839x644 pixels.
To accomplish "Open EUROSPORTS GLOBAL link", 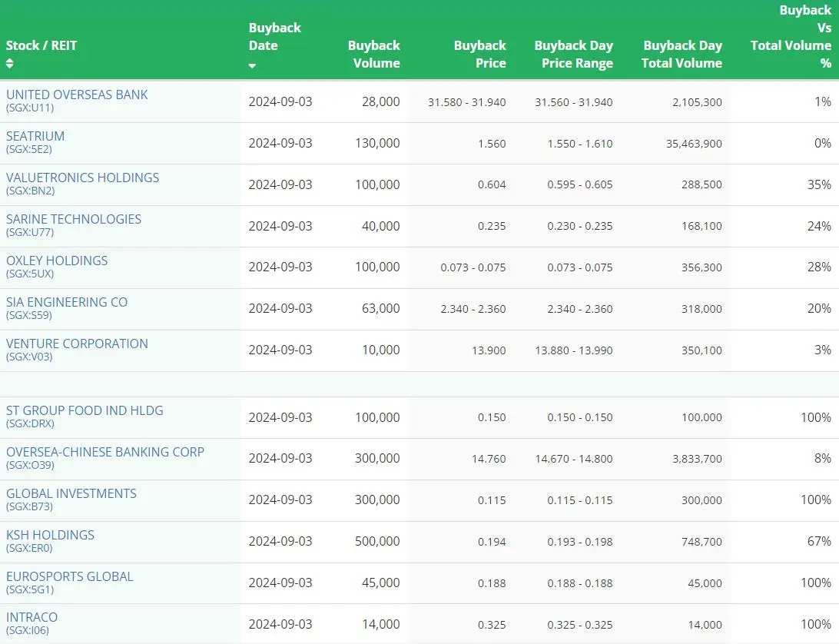I will click(70, 576).
